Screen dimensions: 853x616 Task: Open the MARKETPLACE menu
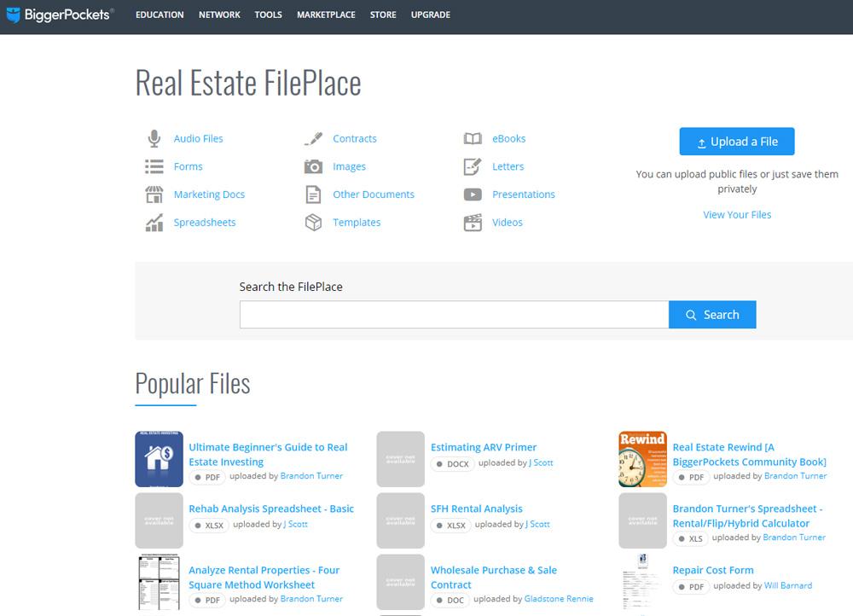326,15
